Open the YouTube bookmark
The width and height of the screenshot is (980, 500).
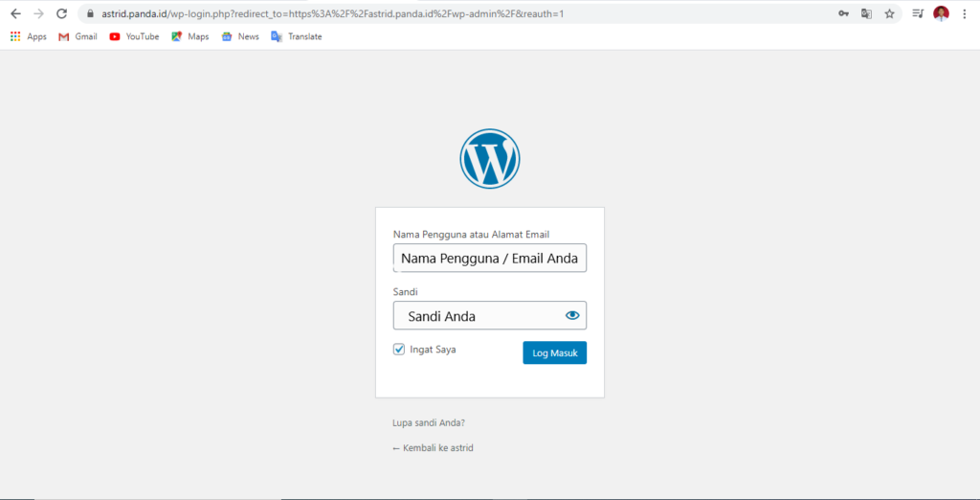point(134,37)
